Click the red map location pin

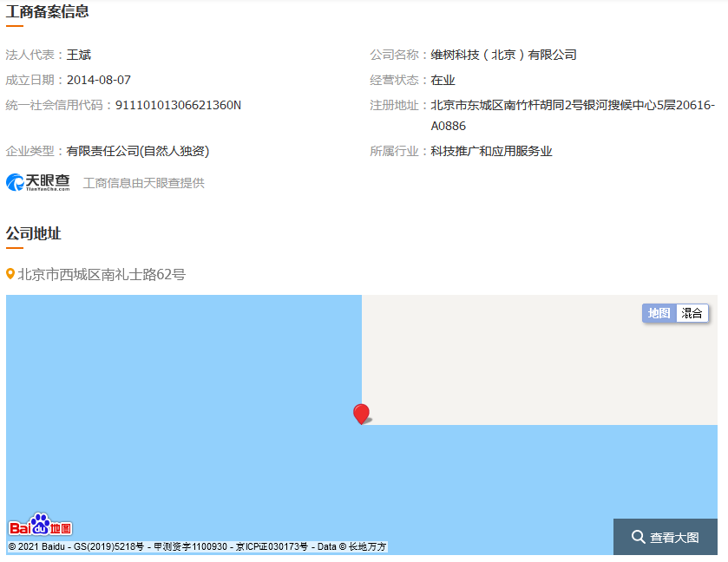361,414
